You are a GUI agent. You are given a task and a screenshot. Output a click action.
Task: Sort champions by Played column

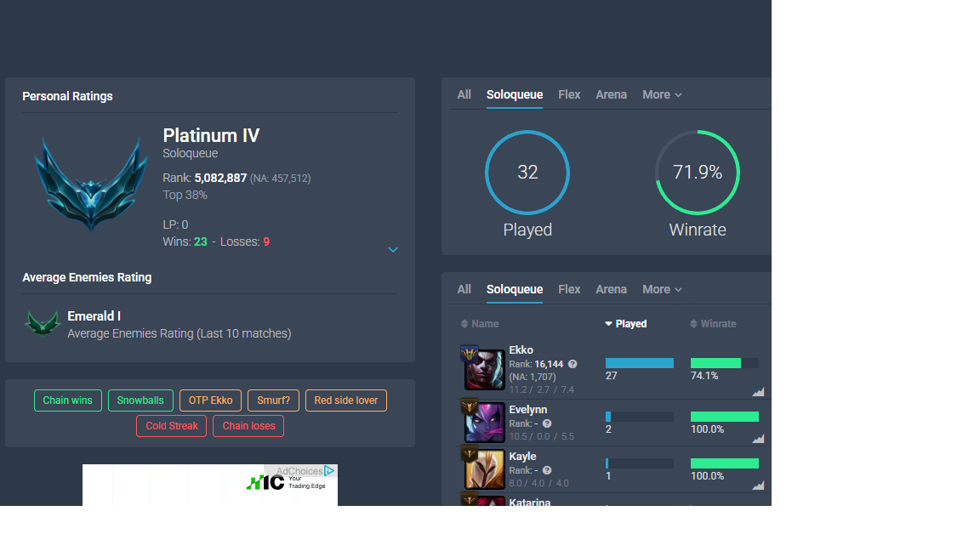[x=625, y=324]
